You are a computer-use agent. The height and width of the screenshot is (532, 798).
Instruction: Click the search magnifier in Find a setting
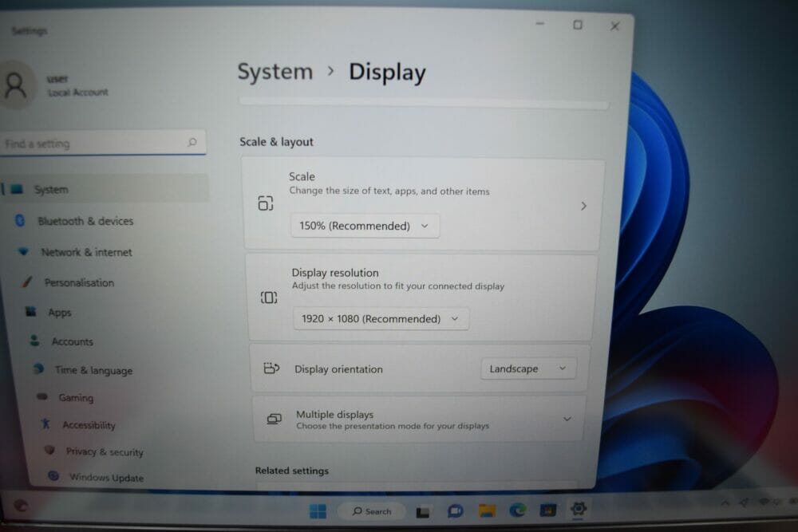pos(192,142)
